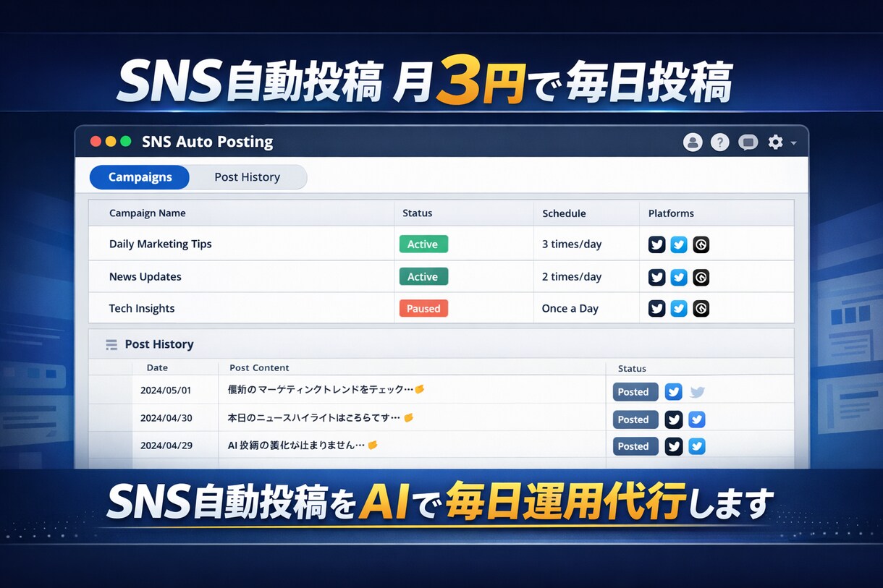The height and width of the screenshot is (588, 883).
Task: Click the 3 times/day schedule cell
Action: tap(572, 244)
